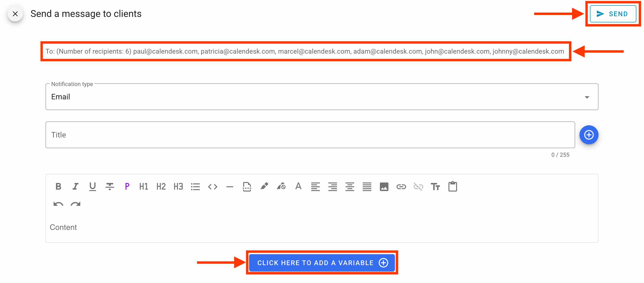Remove the existing link
Image resolution: width=644 pixels, height=283 pixels.
tap(418, 186)
